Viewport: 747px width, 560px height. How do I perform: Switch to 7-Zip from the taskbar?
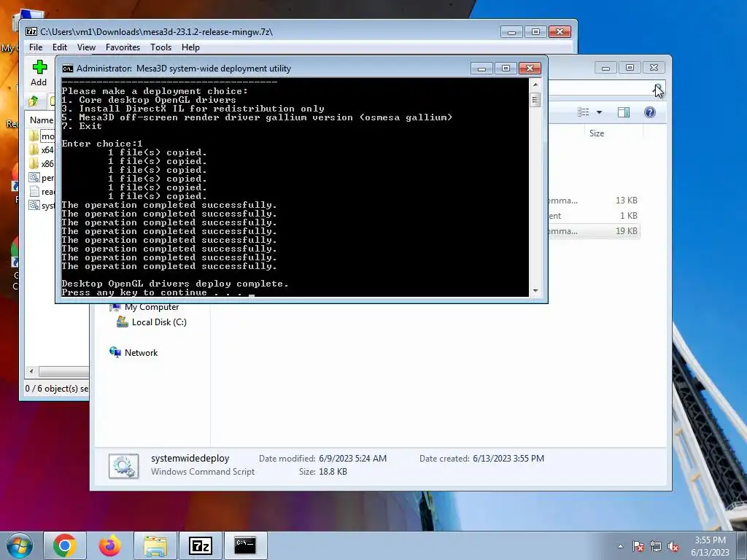tap(200, 545)
